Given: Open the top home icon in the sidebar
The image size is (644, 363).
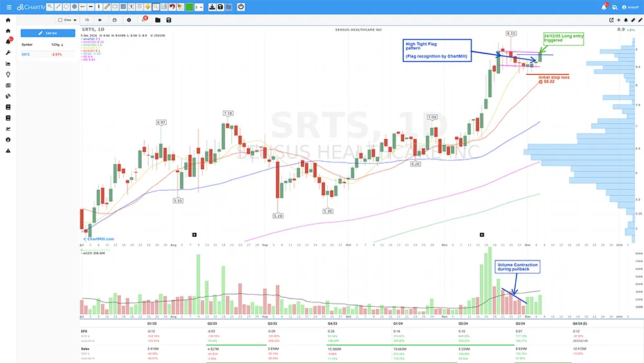Looking at the screenshot, I should tap(8, 20).
